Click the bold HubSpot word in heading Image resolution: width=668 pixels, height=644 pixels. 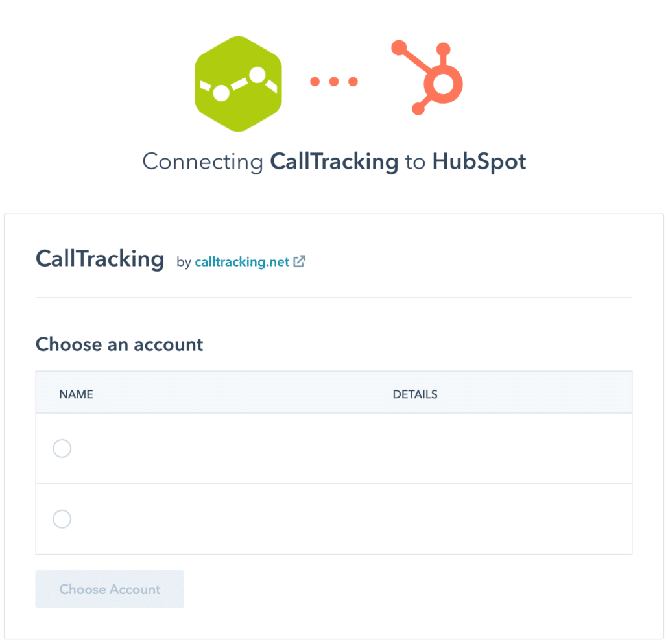pos(479,162)
